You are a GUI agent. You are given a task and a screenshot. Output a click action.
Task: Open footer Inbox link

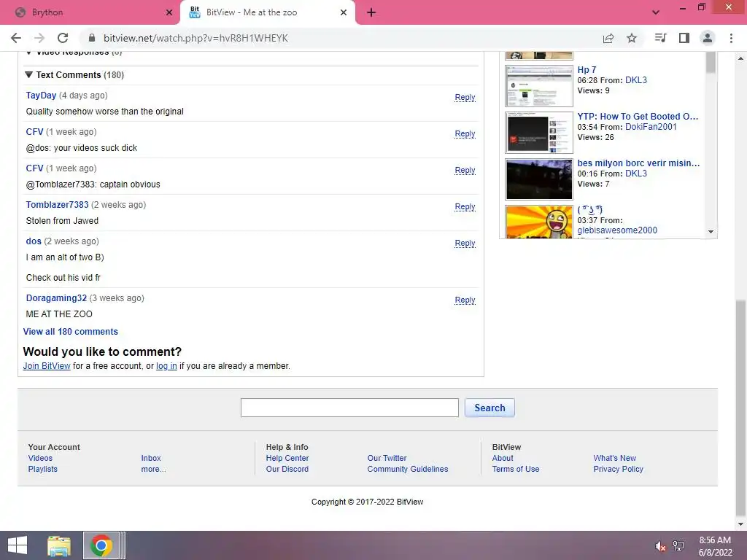[151, 458]
